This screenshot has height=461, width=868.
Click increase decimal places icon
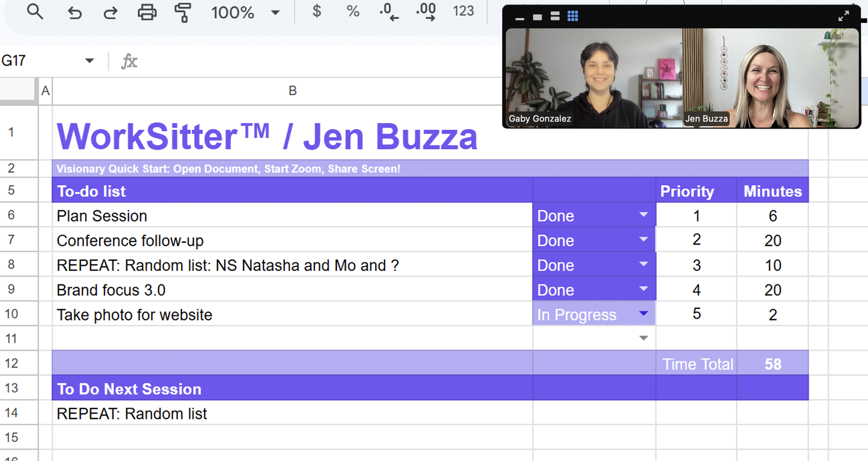[426, 12]
